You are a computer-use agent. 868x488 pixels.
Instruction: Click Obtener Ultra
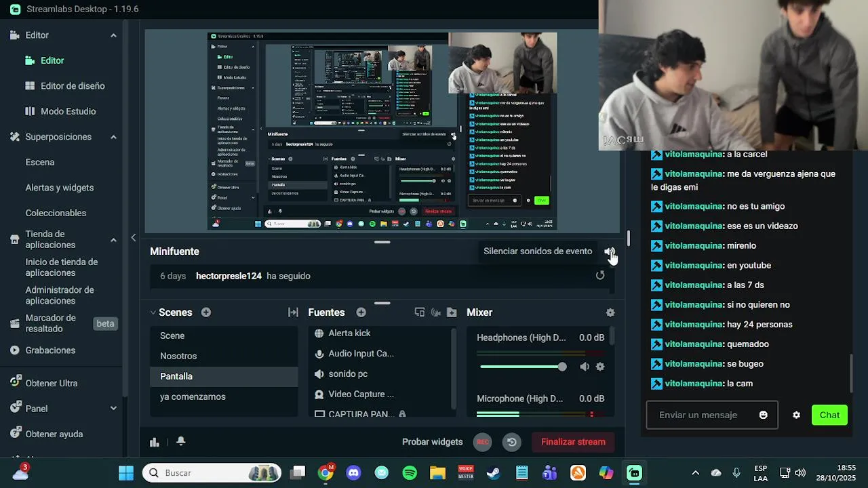52,383
